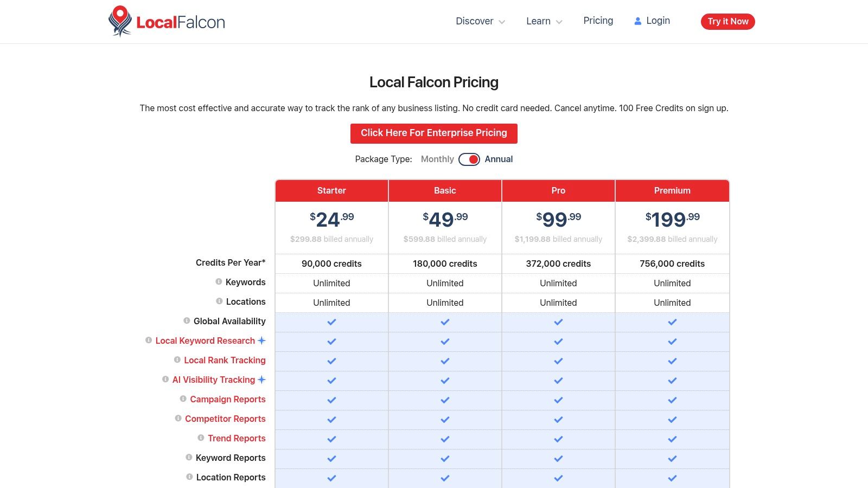The image size is (868, 488).
Task: Click the Try it Now button
Action: coord(727,22)
